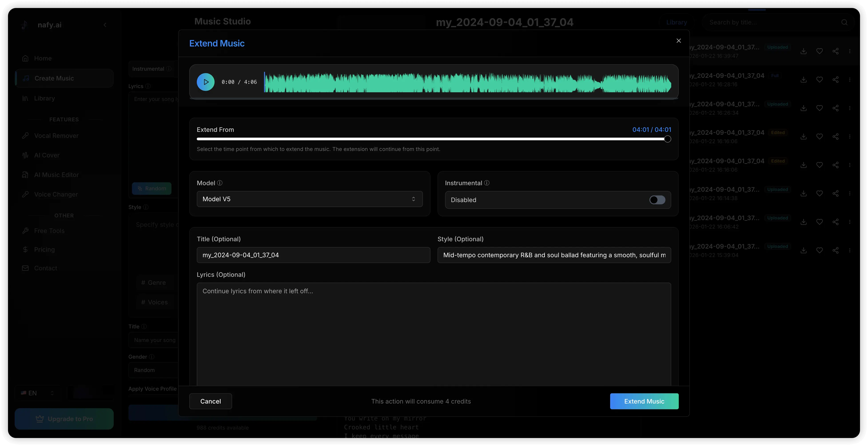The image size is (868, 446).
Task: Click the Lyrics (Optional) text area
Action: [434, 334]
